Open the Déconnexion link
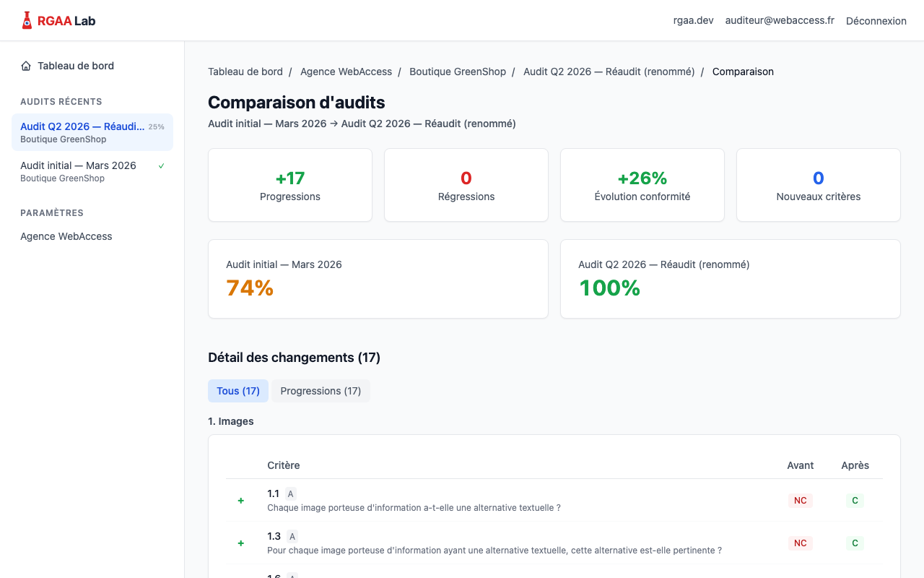924x578 pixels. click(876, 20)
